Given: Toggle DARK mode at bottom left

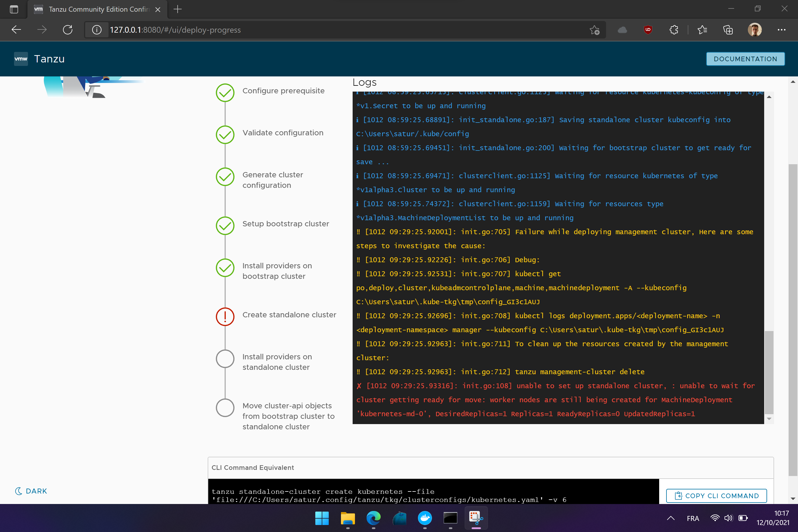Looking at the screenshot, I should (31, 491).
